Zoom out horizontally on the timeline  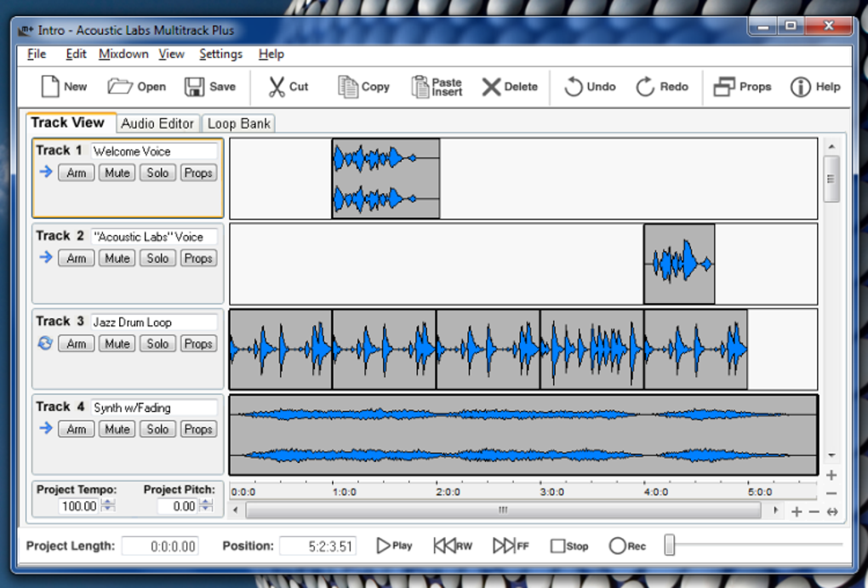[814, 511]
